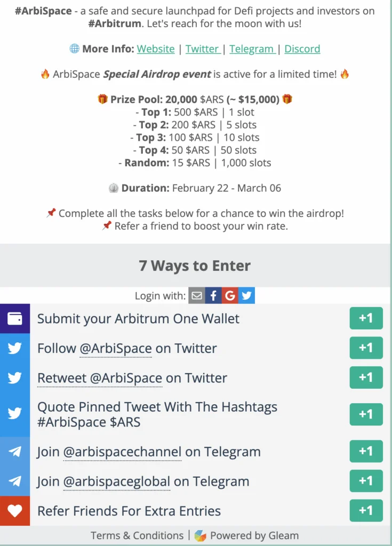Click the +1 button to join @arbispacechannel

tap(366, 451)
